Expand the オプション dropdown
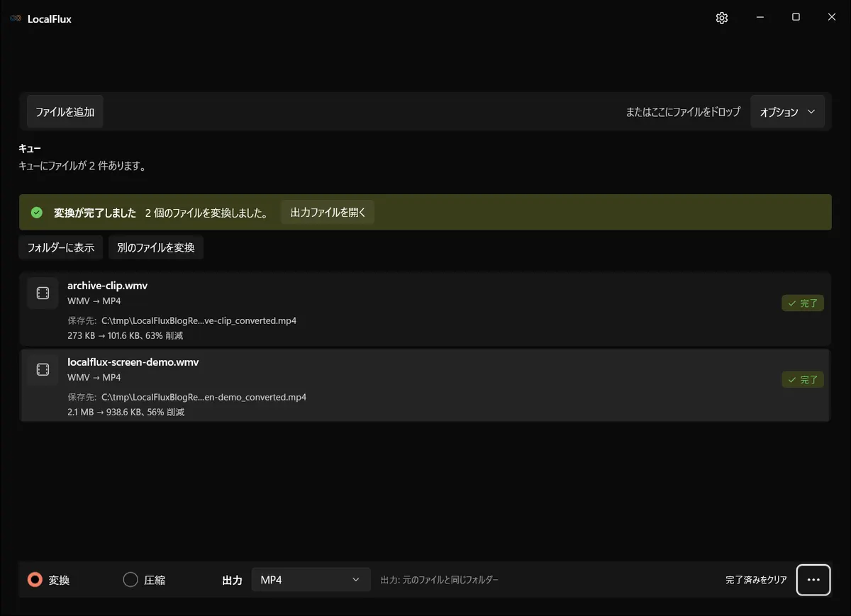 point(787,112)
